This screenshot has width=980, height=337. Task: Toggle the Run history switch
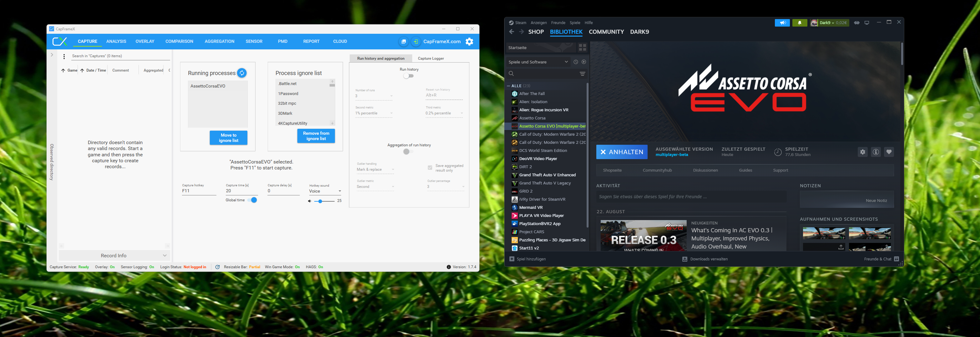(409, 76)
